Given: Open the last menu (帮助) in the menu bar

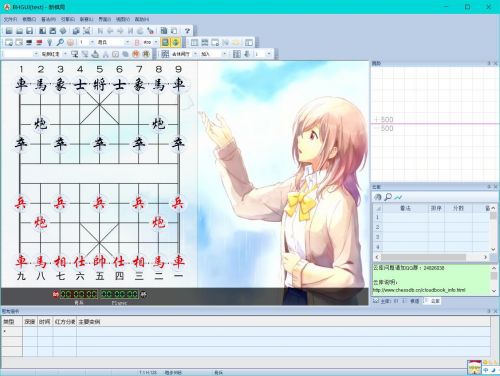Looking at the screenshot, I should point(142,19).
